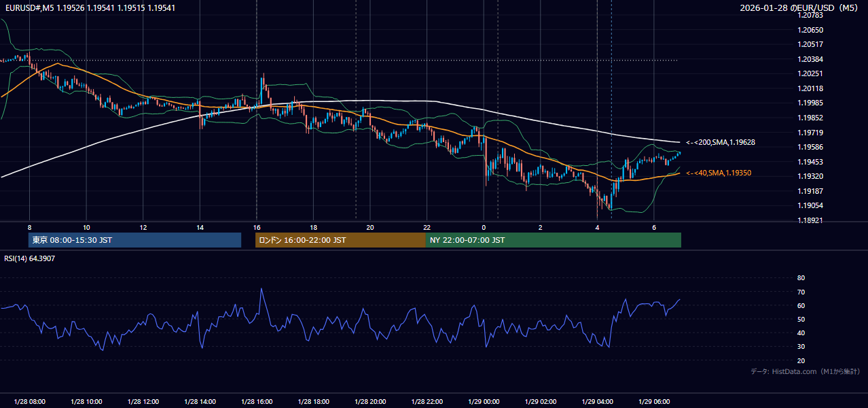Click the 1.19187 price axis label
The height and width of the screenshot is (408, 868).
coord(810,191)
